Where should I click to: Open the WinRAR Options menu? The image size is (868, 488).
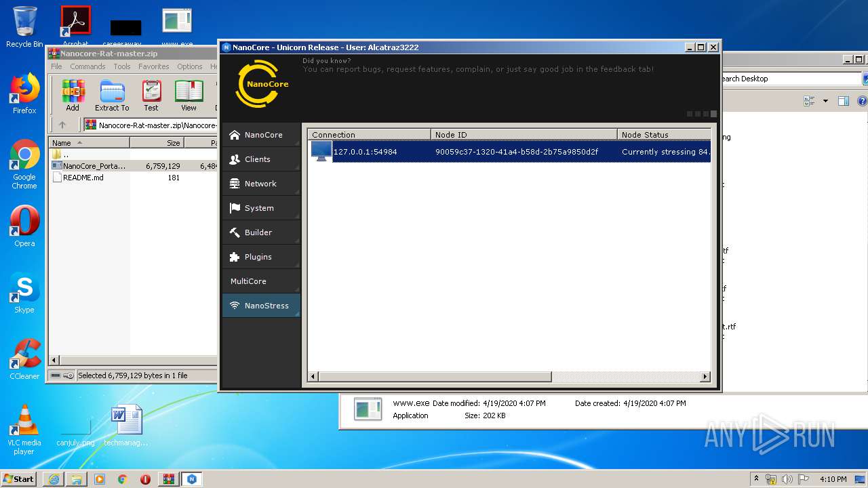tap(190, 66)
